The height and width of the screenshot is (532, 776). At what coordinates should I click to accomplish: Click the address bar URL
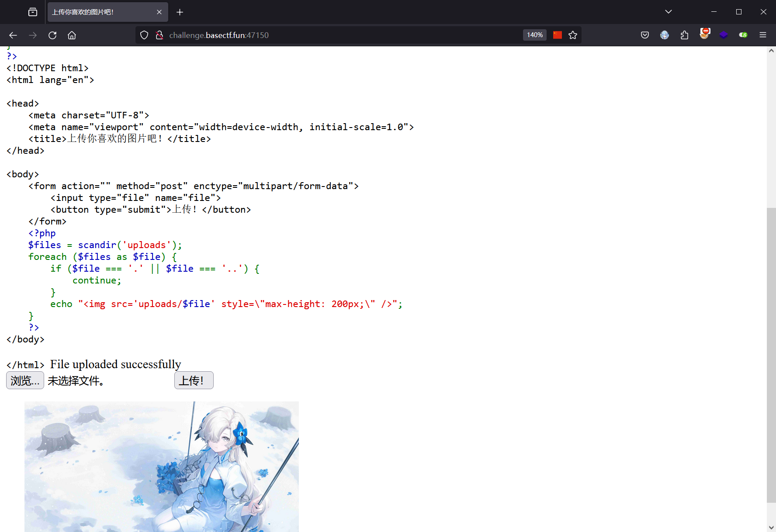tap(219, 35)
